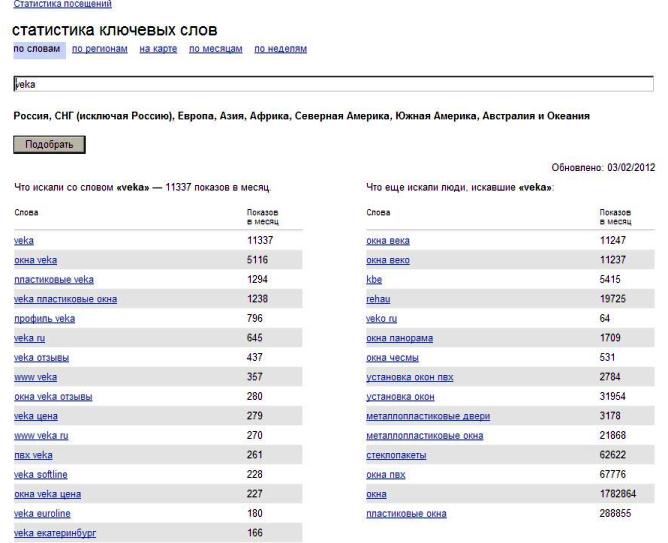Open the 'окна века' related link
Image resolution: width=668 pixels, height=543 pixels.
coord(388,241)
